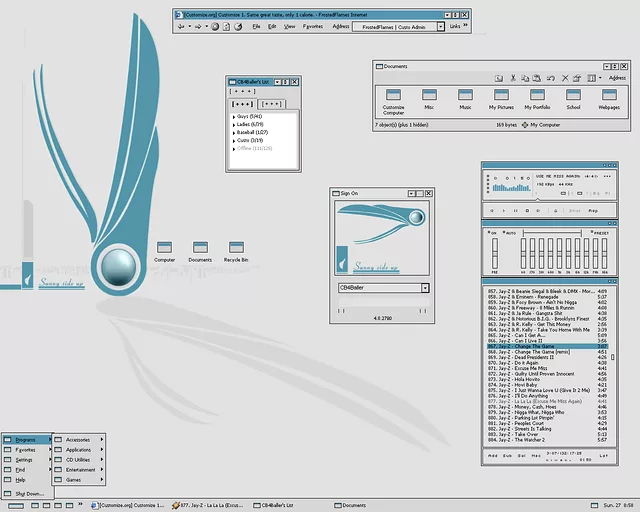The image size is (640, 512).
Task: Open the screen name dropdown in Sign On
Action: point(425,288)
